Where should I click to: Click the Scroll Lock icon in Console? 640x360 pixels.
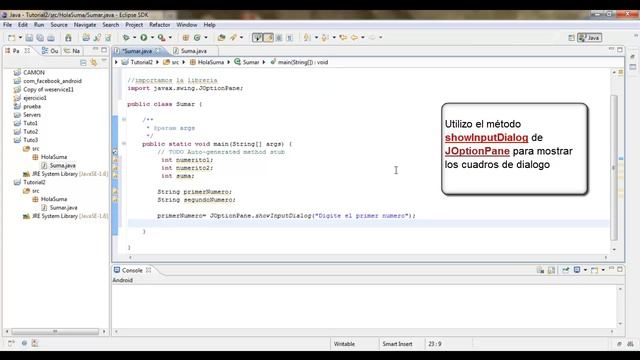[x=551, y=270]
